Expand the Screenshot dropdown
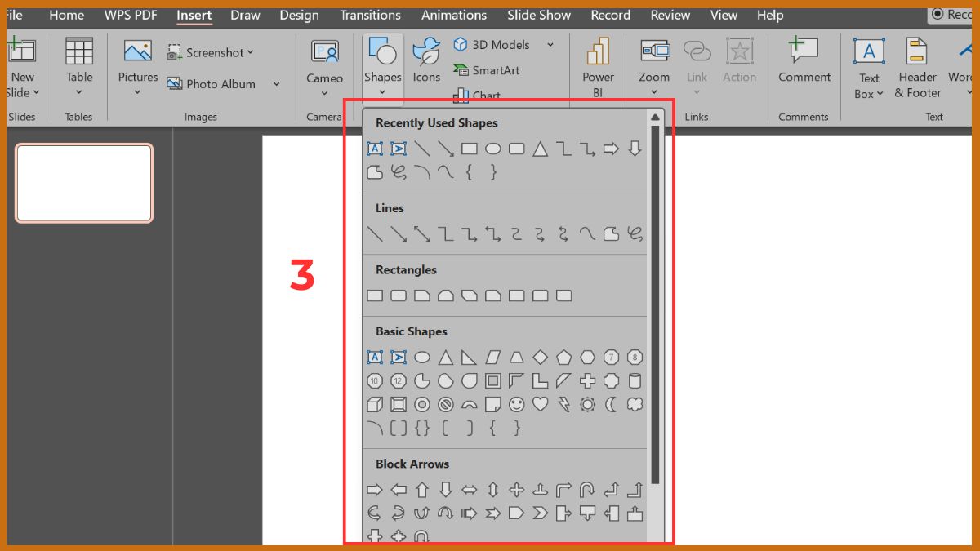This screenshot has width=980, height=551. click(251, 52)
